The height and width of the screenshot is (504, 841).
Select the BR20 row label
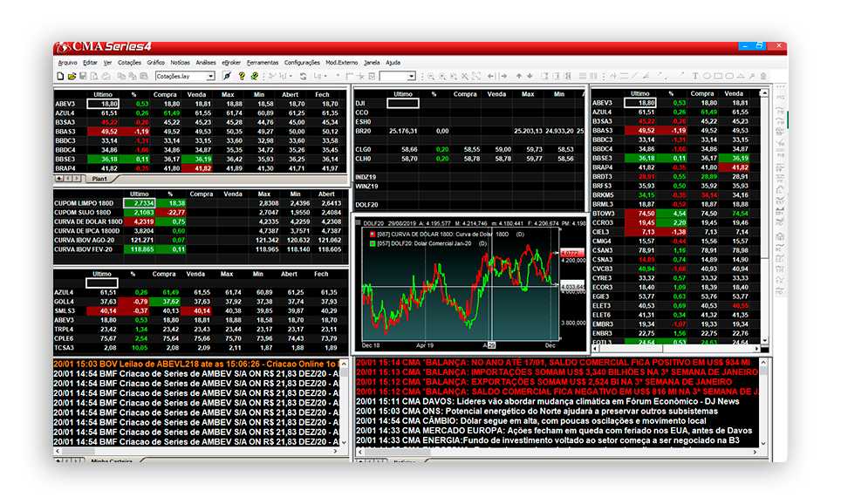click(x=363, y=131)
